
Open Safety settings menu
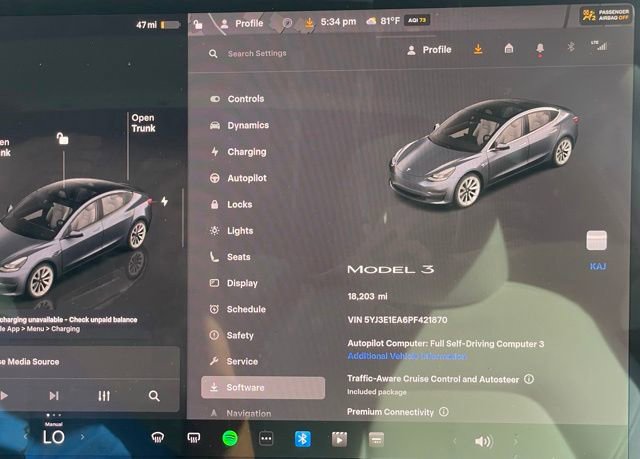click(x=231, y=335)
